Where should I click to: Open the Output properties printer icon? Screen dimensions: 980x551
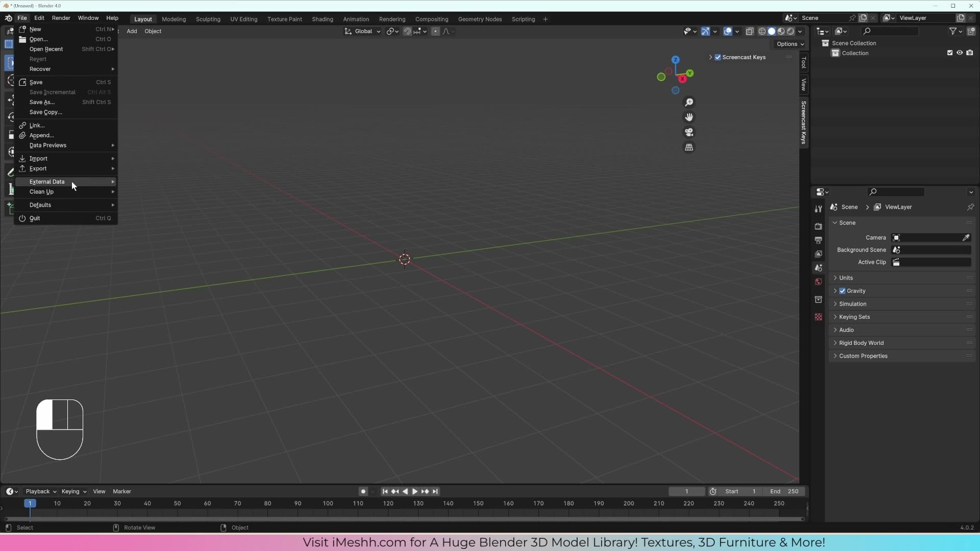tap(818, 240)
